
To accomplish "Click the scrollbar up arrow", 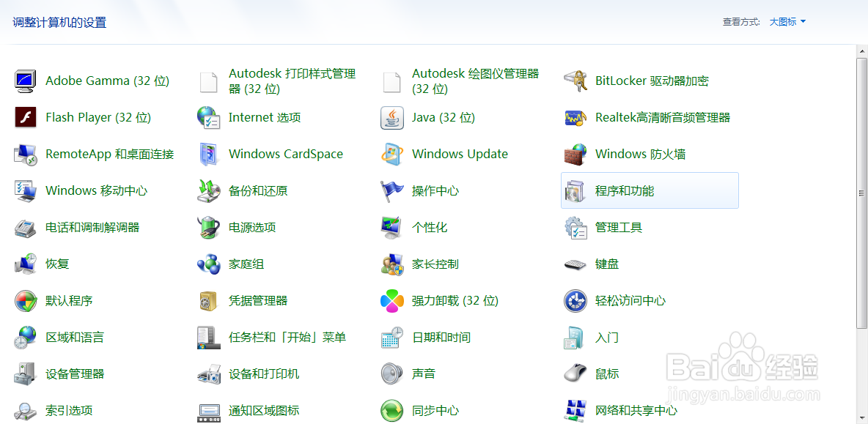I will (x=862, y=51).
